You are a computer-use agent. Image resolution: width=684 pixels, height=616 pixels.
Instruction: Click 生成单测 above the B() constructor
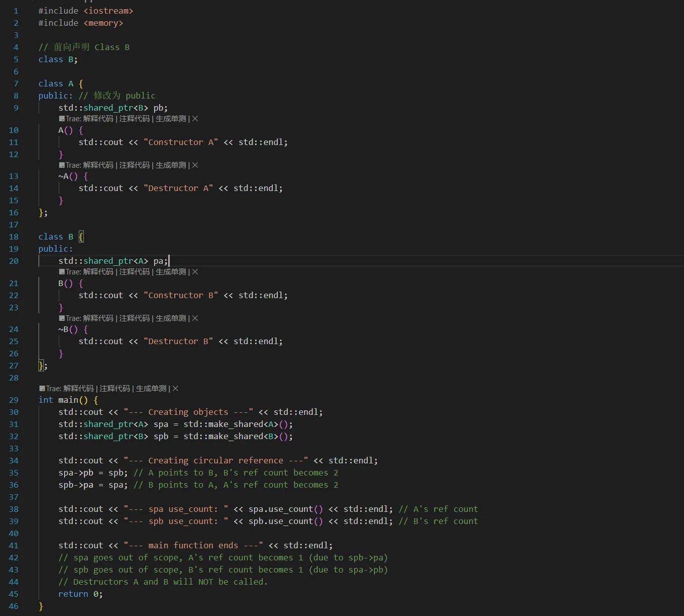coord(171,272)
